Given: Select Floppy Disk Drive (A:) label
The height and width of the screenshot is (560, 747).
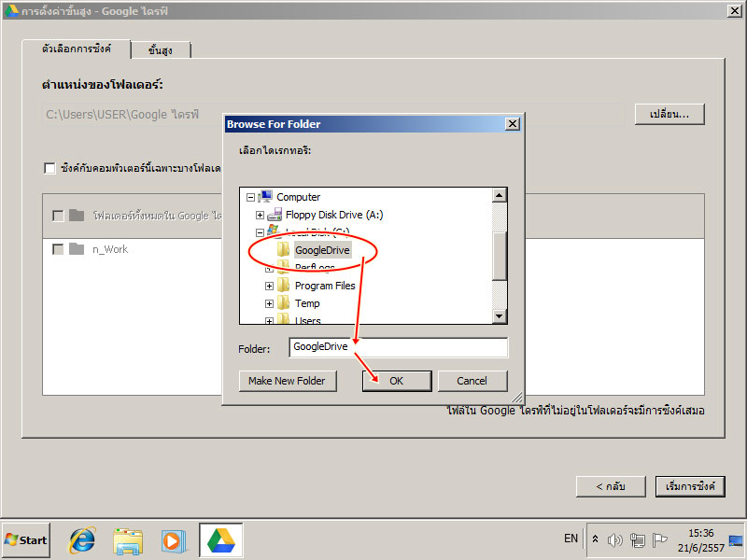Looking at the screenshot, I should pyautogui.click(x=334, y=215).
